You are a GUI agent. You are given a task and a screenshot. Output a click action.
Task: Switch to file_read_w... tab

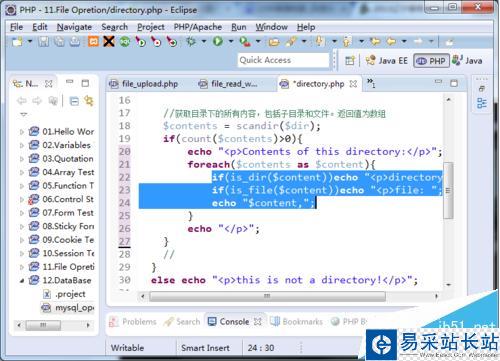point(229,83)
